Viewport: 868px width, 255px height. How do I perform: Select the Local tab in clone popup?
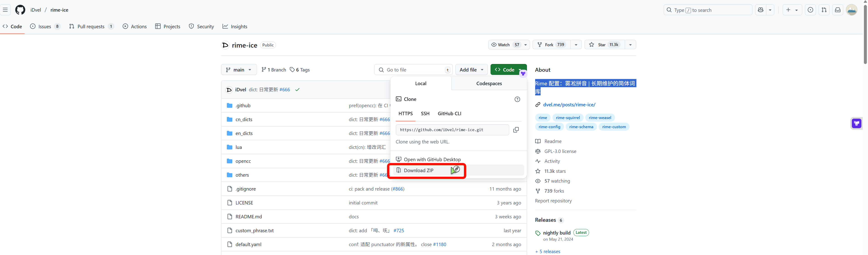[x=420, y=83]
